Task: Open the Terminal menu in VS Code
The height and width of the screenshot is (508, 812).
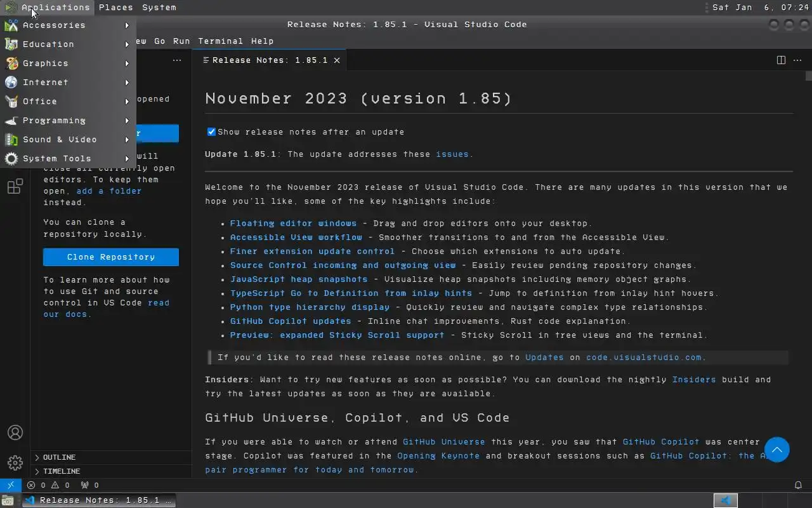Action: click(221, 41)
